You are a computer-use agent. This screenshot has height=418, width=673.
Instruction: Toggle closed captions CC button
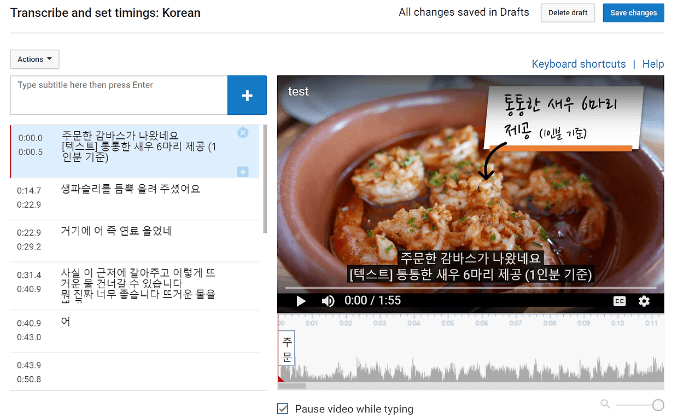point(619,301)
